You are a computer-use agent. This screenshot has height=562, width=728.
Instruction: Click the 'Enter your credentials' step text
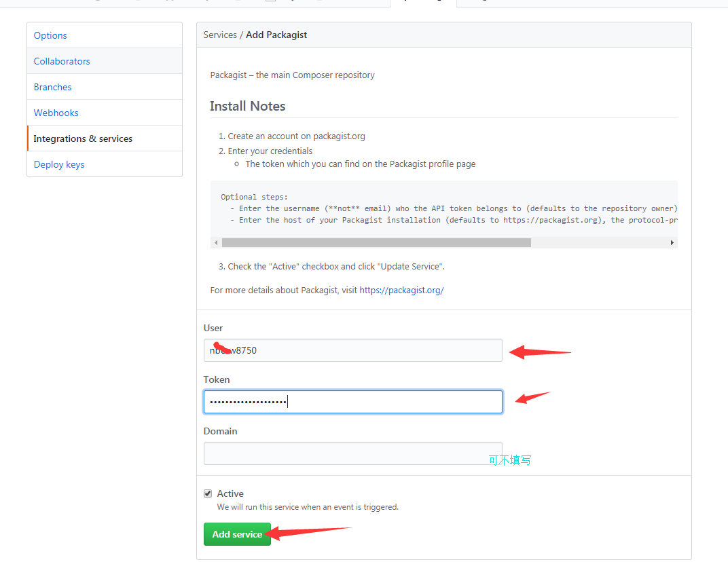(x=270, y=151)
